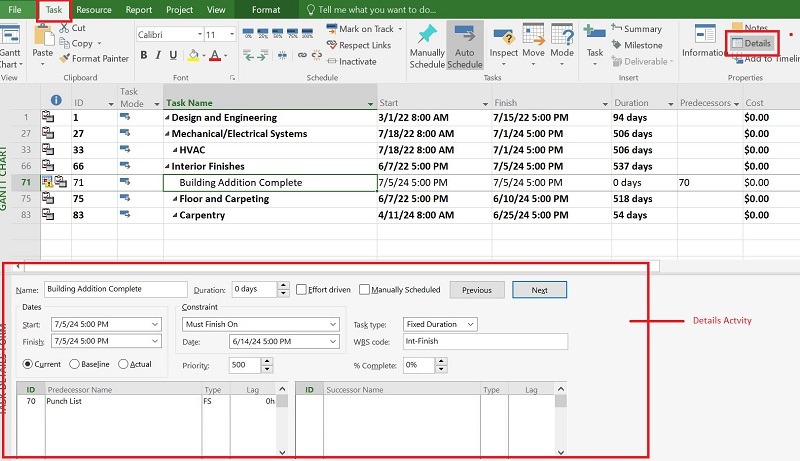Apply Bold formatting
The image size is (800, 461).
(144, 55)
